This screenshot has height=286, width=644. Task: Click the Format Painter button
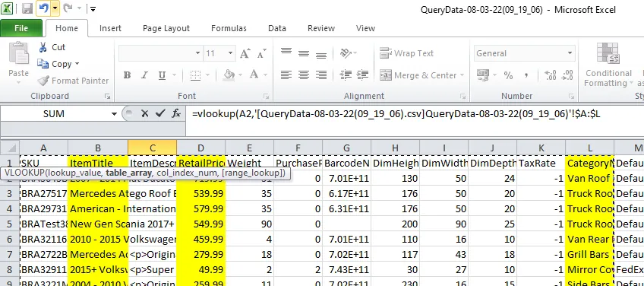[x=73, y=81]
